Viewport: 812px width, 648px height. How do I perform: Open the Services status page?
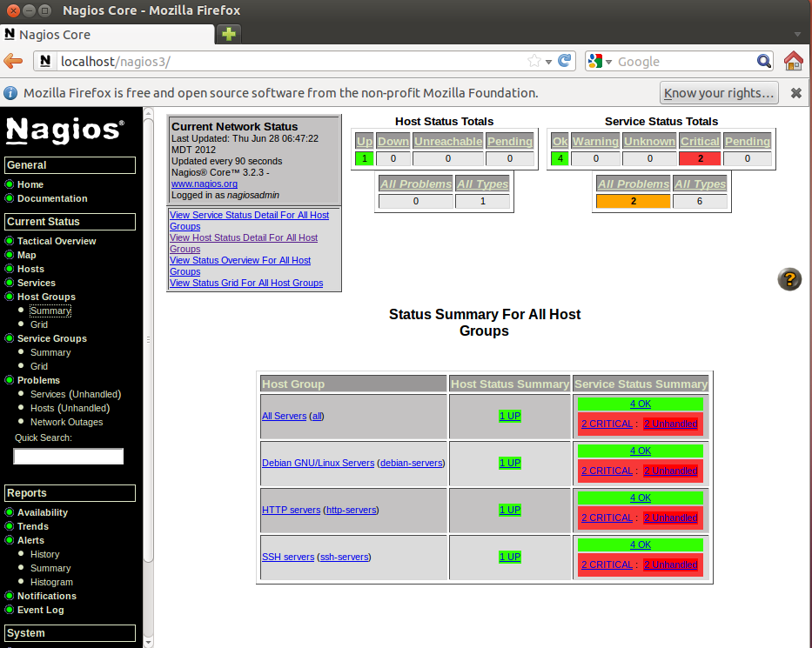pos(37,283)
